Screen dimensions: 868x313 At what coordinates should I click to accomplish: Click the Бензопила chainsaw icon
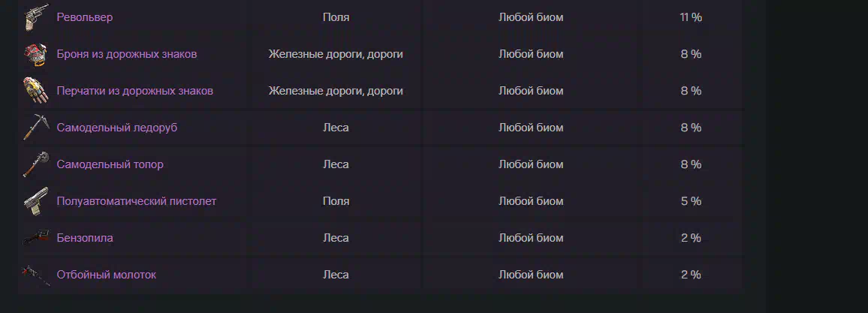[37, 238]
